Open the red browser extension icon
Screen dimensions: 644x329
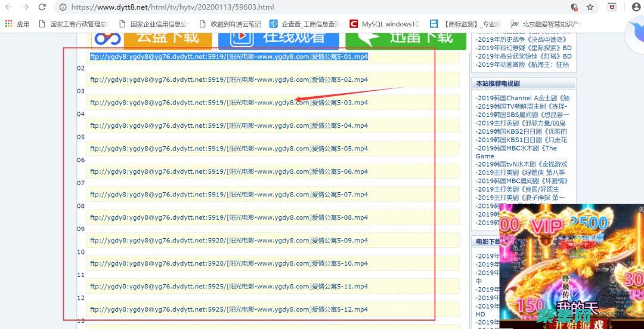612,7
